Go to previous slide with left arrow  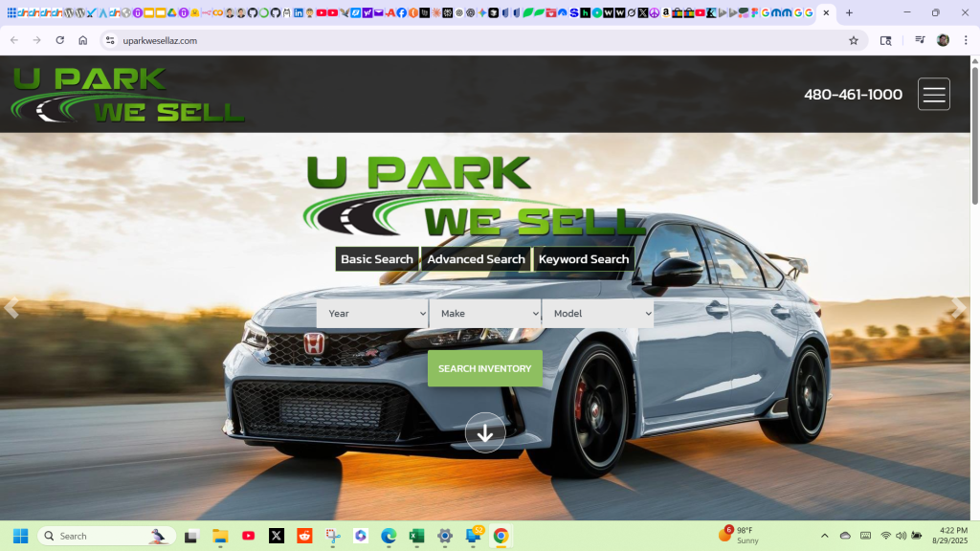[x=12, y=308]
